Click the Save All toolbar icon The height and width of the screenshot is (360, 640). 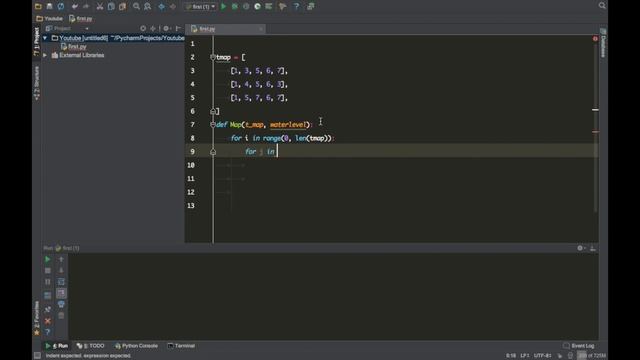49,7
